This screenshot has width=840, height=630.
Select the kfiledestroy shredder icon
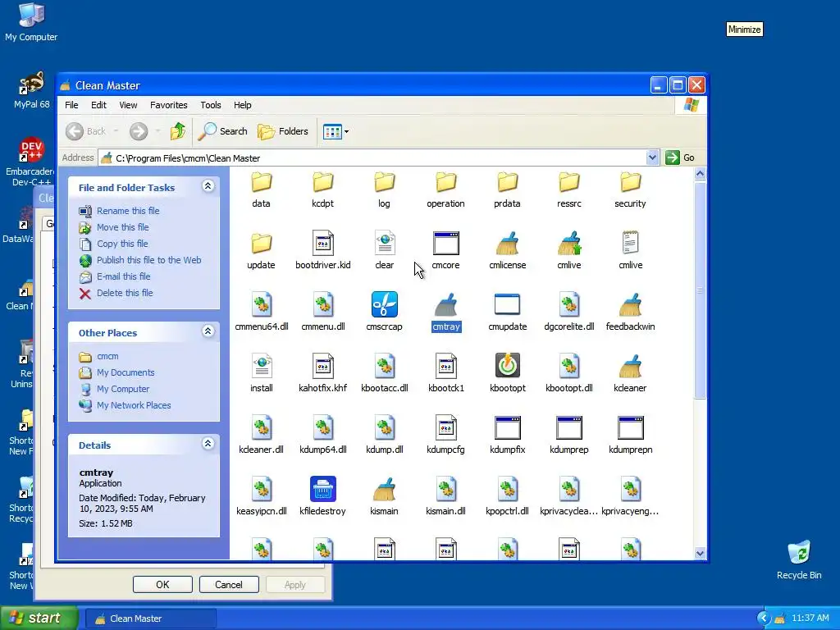[322, 489]
